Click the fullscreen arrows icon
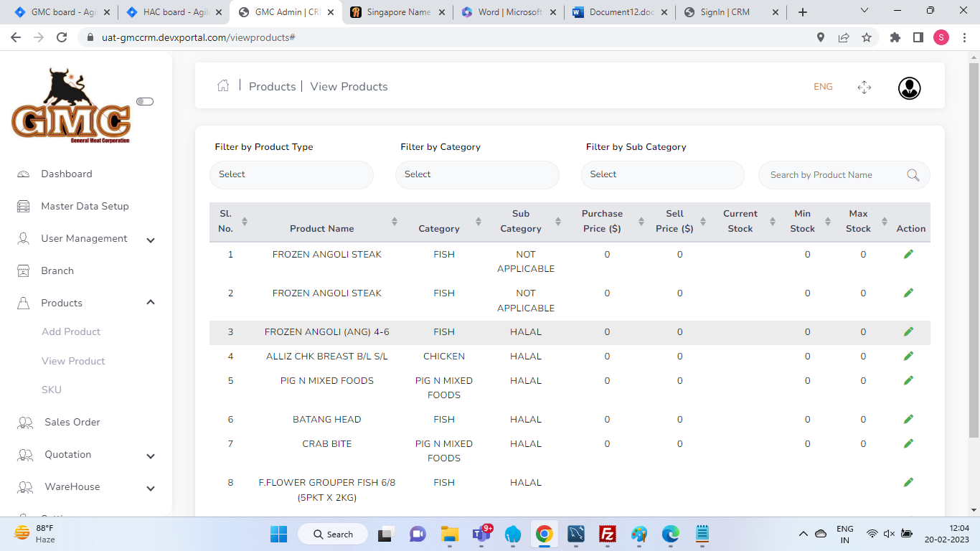Image resolution: width=980 pixels, height=551 pixels. [x=864, y=88]
